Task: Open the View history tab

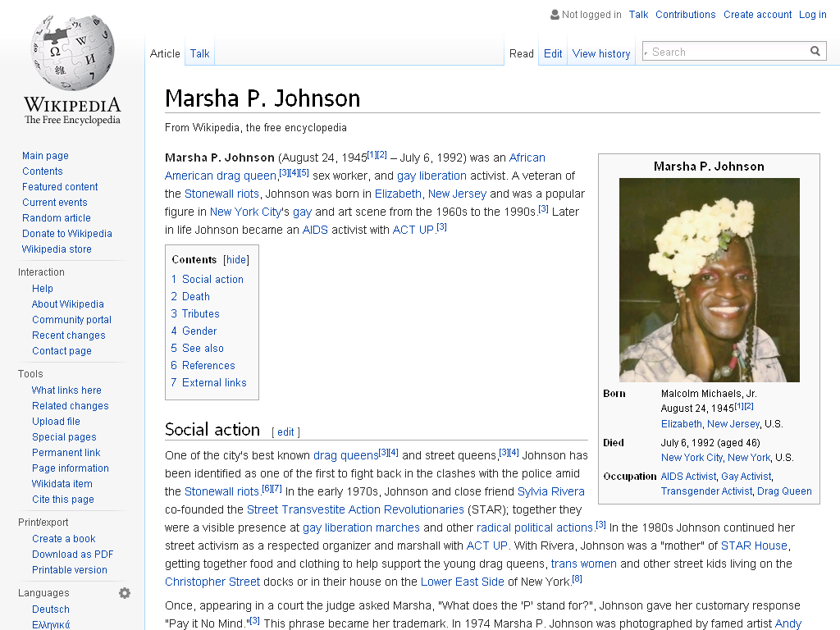Action: coord(601,53)
